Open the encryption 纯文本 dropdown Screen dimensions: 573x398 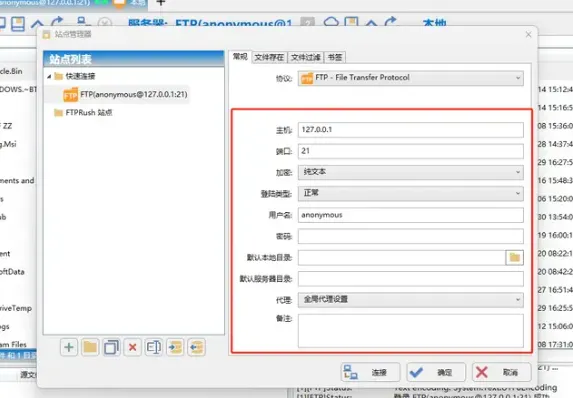pos(410,172)
